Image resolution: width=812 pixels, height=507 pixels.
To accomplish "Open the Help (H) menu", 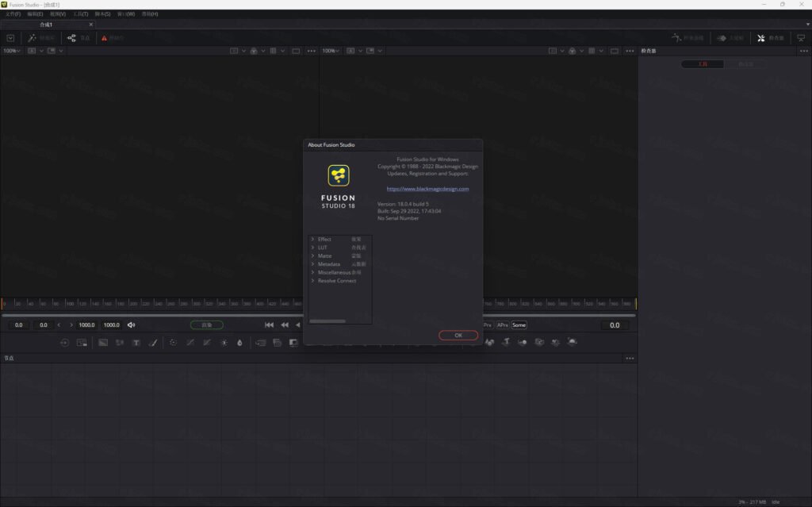I will 150,14.
